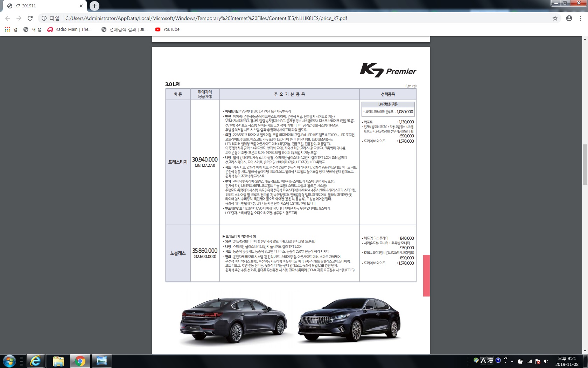
Task: Click the K7 Premier logo
Action: point(388,70)
